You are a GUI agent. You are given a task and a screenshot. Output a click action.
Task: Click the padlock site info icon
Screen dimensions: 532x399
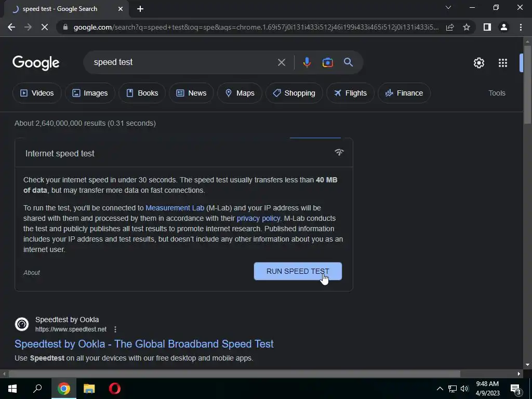[65, 27]
